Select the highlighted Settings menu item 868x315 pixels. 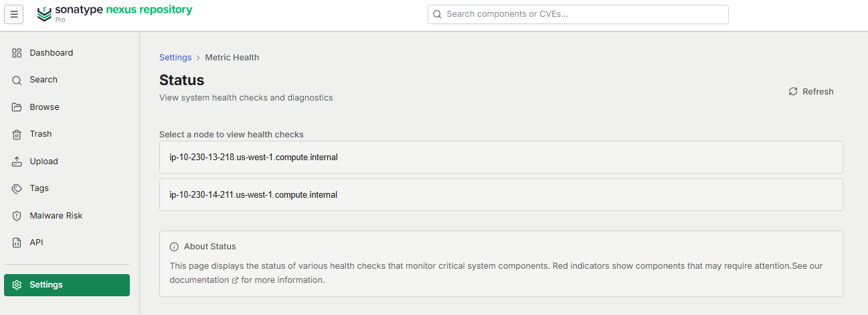click(67, 285)
